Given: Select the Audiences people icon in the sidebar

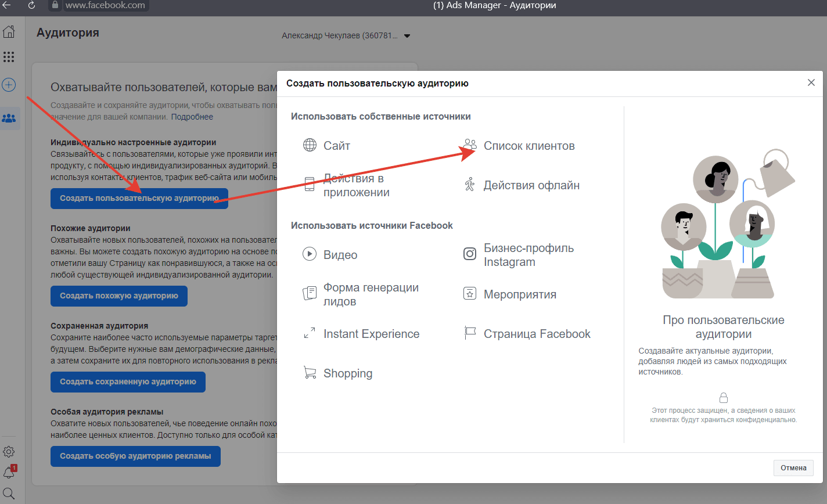Looking at the screenshot, I should pos(9,118).
